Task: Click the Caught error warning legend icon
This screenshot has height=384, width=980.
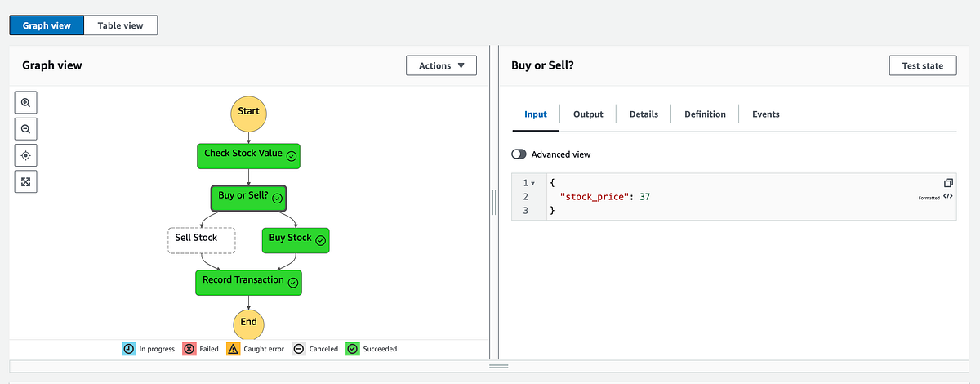Action: [x=233, y=349]
